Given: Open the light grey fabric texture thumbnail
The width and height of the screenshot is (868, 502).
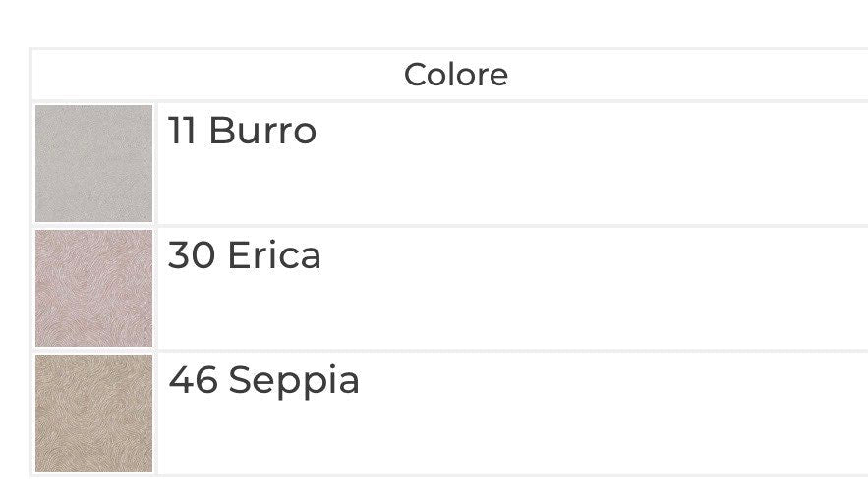Looking at the screenshot, I should [94, 163].
